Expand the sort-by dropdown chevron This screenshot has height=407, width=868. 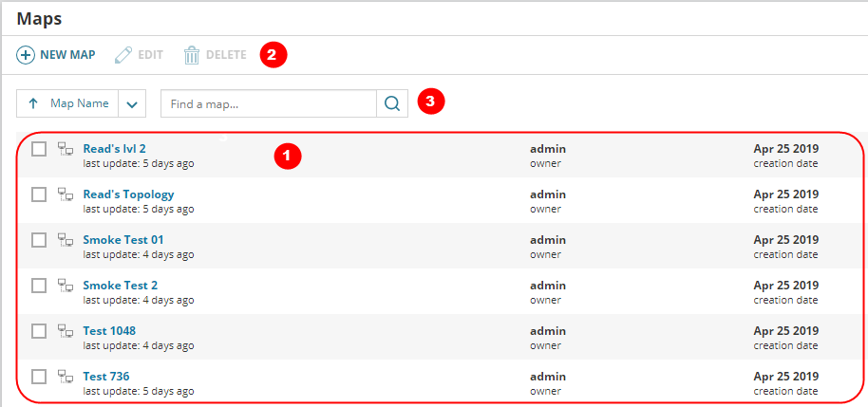(133, 103)
